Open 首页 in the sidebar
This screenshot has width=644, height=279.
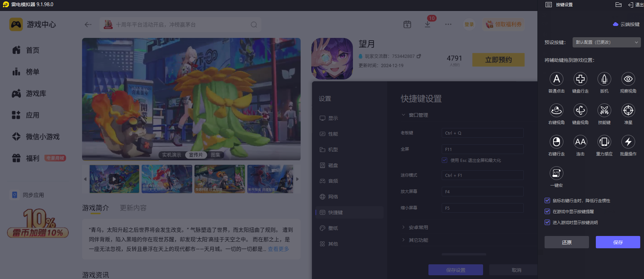pyautogui.click(x=26, y=50)
